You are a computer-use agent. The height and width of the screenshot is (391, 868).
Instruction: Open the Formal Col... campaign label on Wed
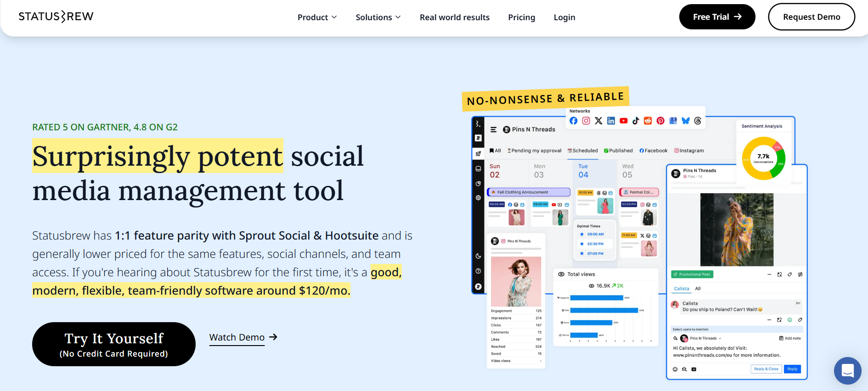click(x=639, y=192)
